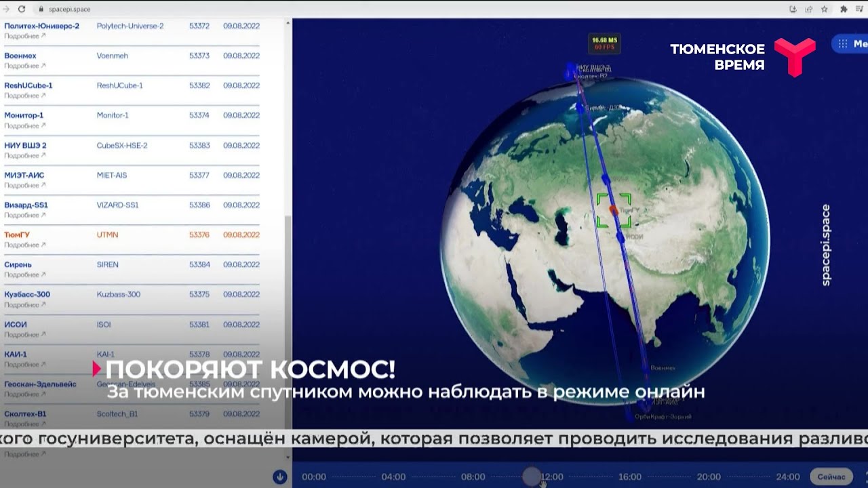Open the browser extensions puzzle icon
This screenshot has width=868, height=488.
point(844,9)
